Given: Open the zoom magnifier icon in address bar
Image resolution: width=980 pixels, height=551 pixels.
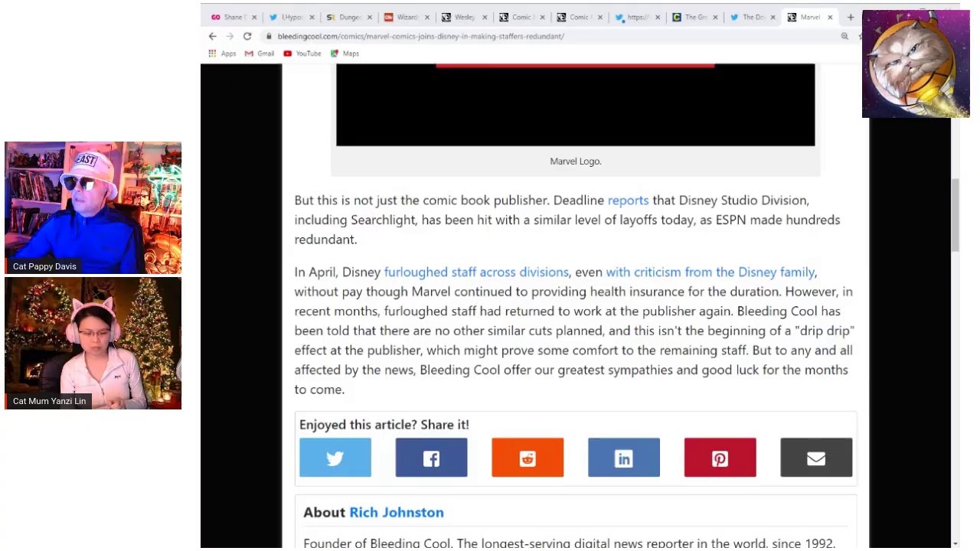Looking at the screenshot, I should pyautogui.click(x=844, y=36).
